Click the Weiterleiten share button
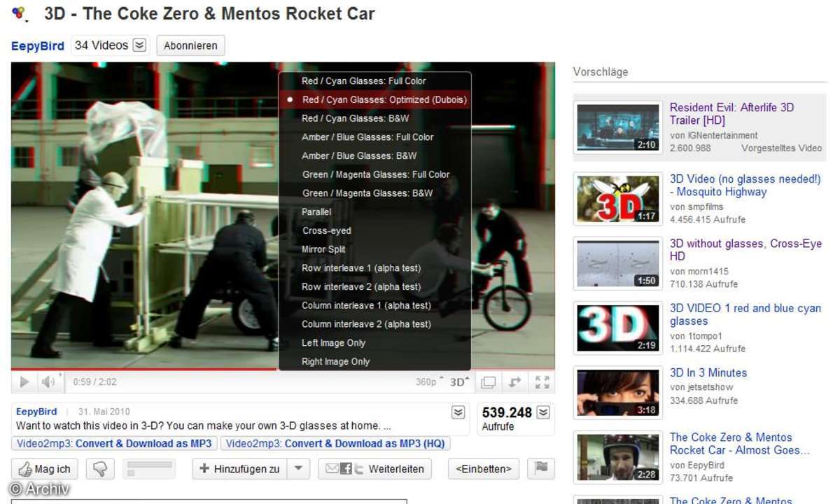 pyautogui.click(x=374, y=469)
